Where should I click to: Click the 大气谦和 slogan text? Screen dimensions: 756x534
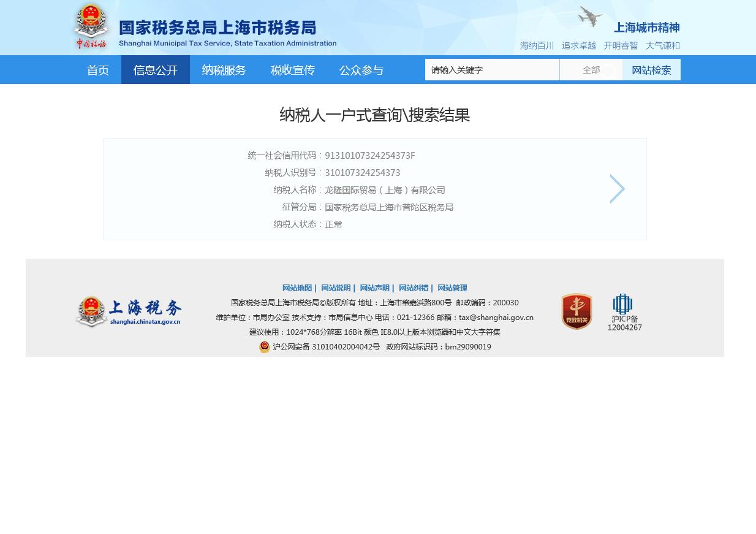coord(663,46)
